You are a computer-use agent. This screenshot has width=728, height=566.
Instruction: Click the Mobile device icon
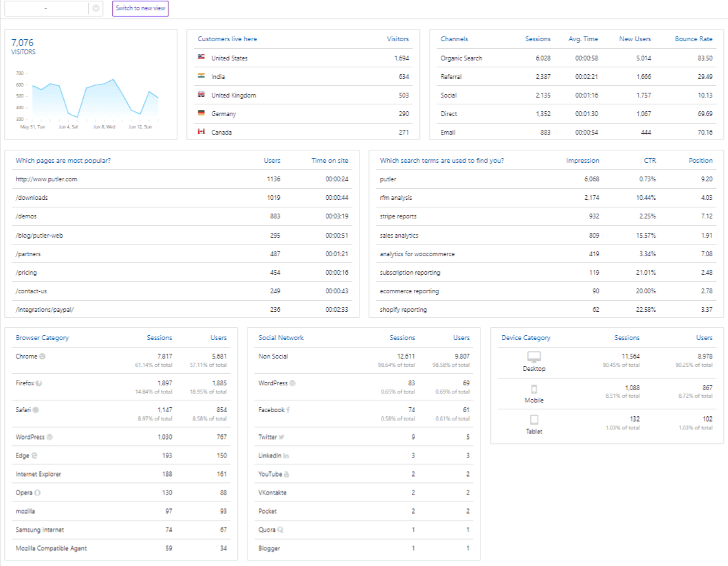(x=534, y=389)
